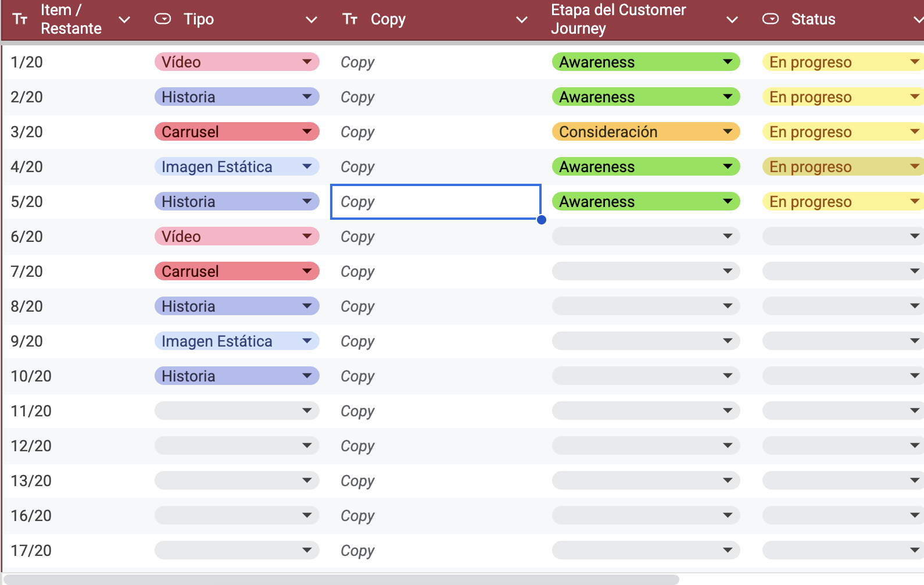Select the 13/20 item cell
The image size is (924, 585).
click(x=73, y=480)
